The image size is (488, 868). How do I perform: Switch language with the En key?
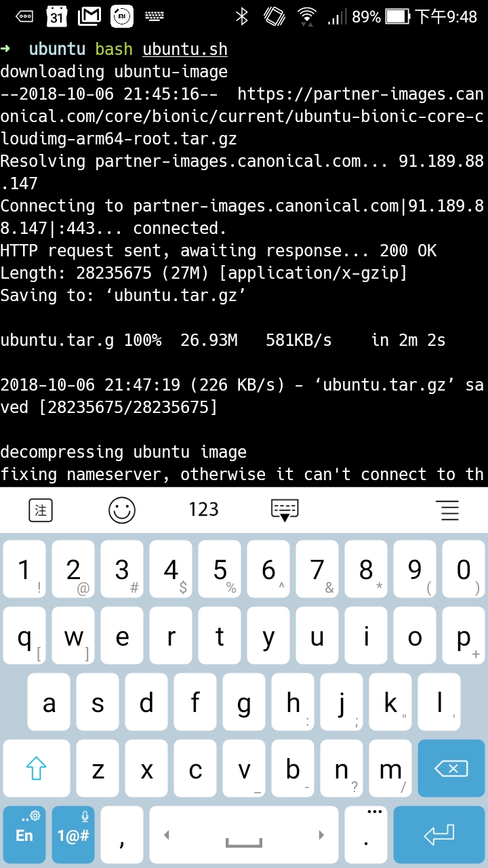pyautogui.click(x=25, y=835)
